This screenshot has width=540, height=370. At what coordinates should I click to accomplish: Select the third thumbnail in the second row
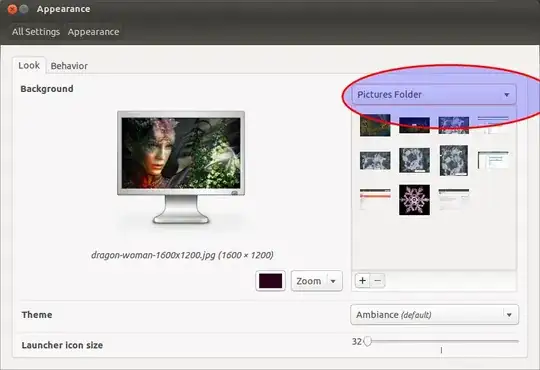[x=454, y=161]
